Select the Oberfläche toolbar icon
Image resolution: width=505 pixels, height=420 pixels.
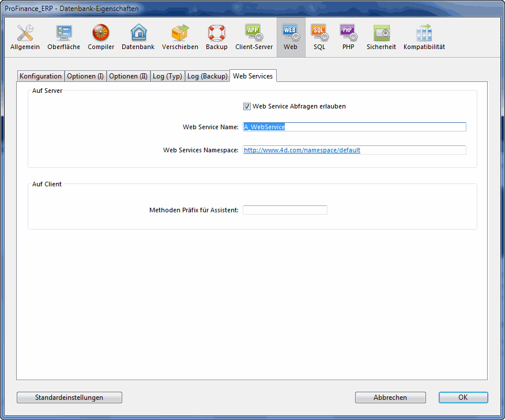pos(63,37)
